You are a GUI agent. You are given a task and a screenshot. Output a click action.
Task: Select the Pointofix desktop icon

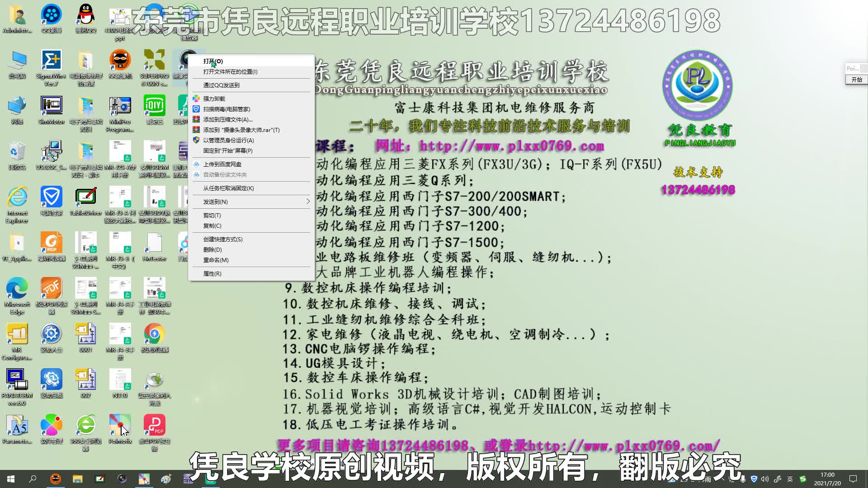click(120, 429)
